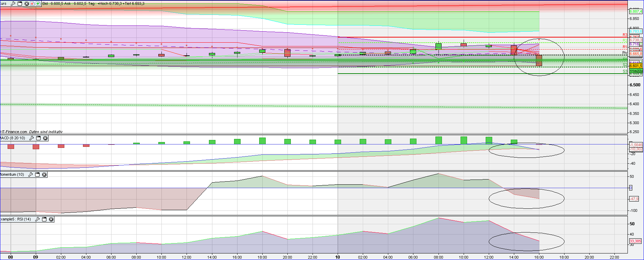Select the S2 support line label
Screen dimensions: 644x260
point(625,65)
